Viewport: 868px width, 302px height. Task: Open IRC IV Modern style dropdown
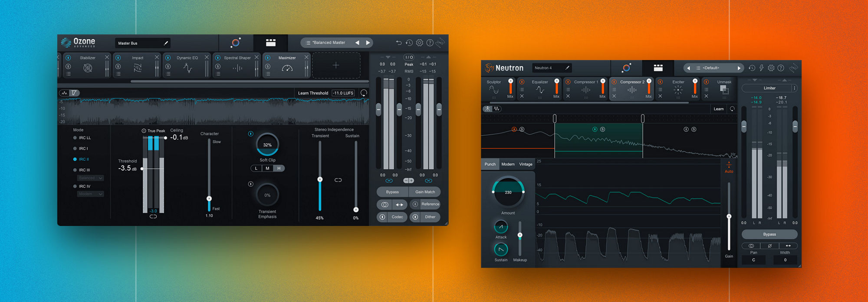pyautogui.click(x=91, y=194)
